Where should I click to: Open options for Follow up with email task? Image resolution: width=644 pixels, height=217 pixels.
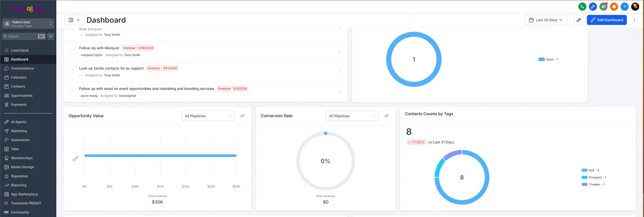tap(340, 92)
